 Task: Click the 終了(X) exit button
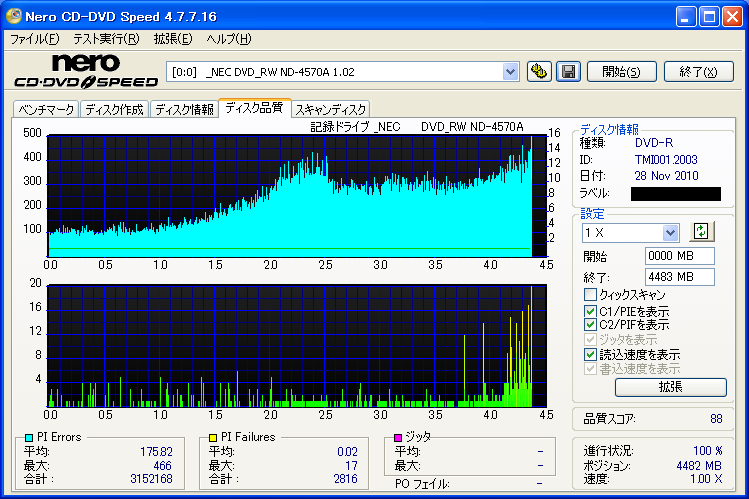click(x=698, y=72)
